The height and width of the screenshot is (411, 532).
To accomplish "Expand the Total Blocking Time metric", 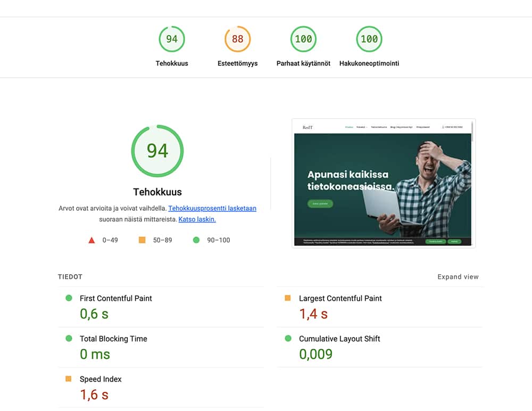I will pyautogui.click(x=113, y=339).
